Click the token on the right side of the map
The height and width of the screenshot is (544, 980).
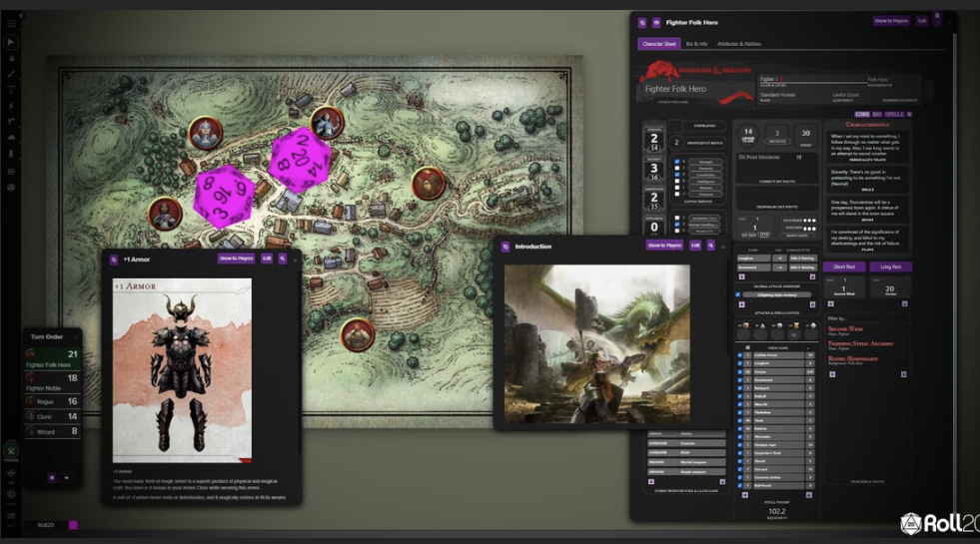(429, 184)
